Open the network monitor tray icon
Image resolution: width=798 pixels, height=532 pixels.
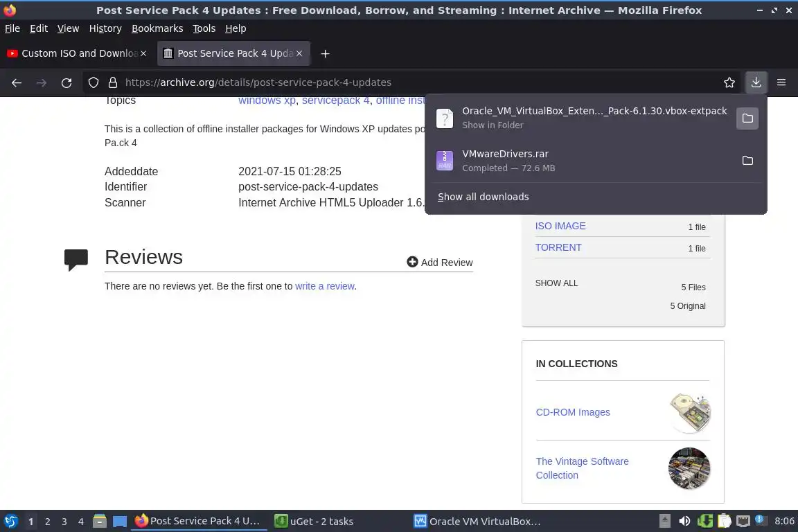(x=743, y=521)
